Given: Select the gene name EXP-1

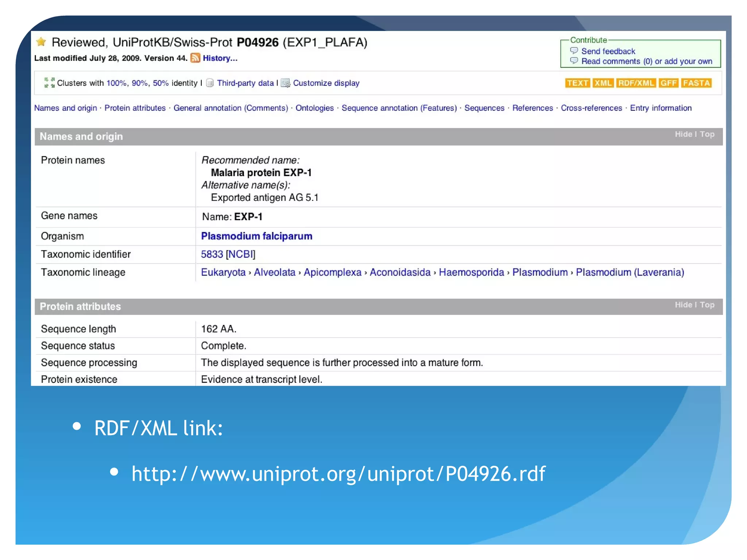Looking at the screenshot, I should 248,217.
